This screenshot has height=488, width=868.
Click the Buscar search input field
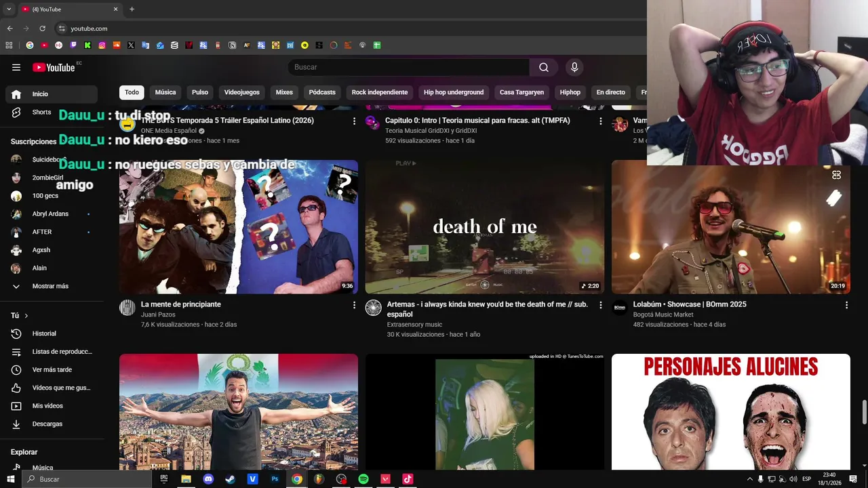tap(408, 67)
